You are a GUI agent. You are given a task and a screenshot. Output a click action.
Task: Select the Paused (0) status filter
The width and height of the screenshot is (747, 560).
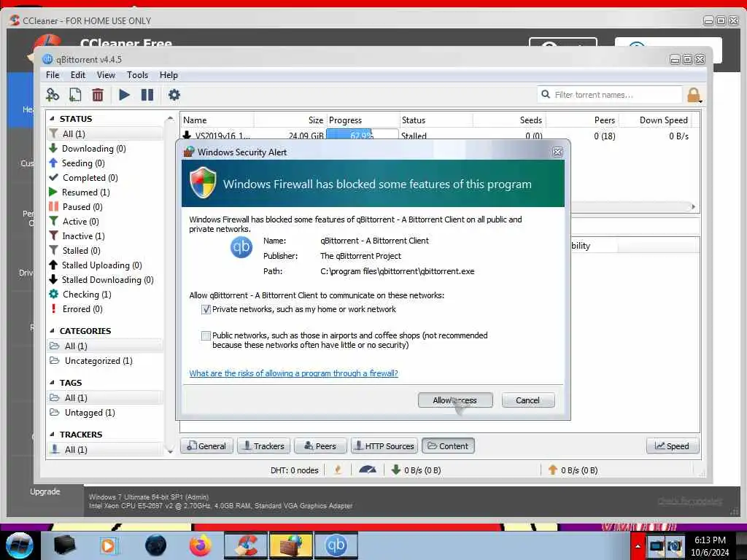pyautogui.click(x=82, y=207)
